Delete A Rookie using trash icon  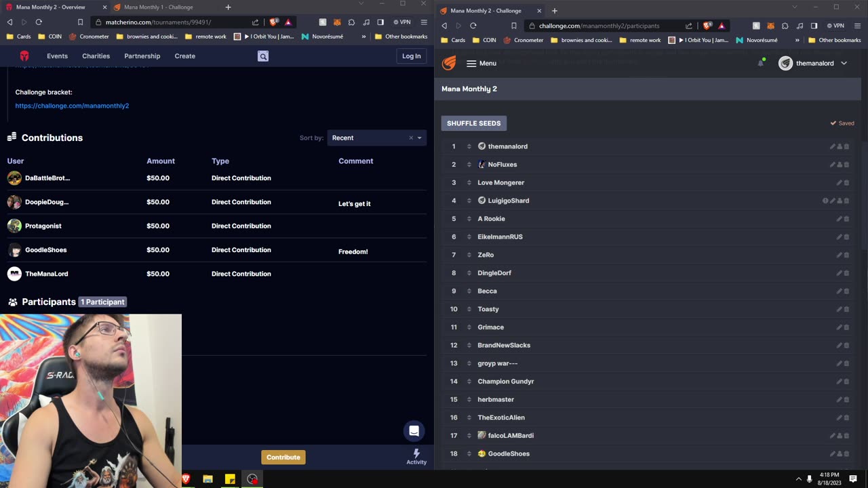[846, 219]
